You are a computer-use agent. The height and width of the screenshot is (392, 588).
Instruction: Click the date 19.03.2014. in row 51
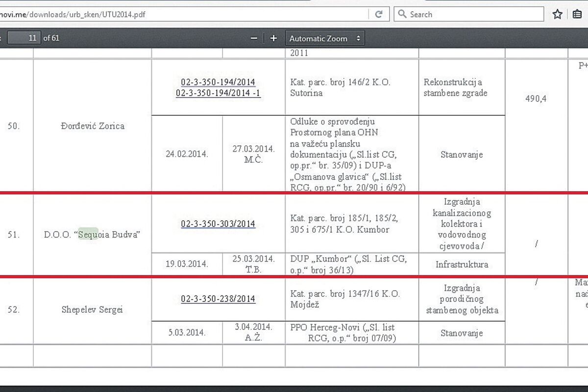[187, 264]
